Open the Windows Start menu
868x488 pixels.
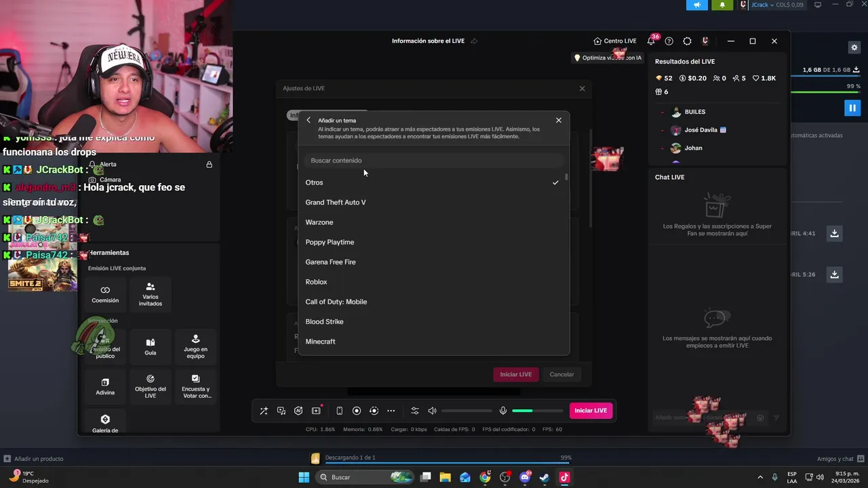(x=304, y=477)
